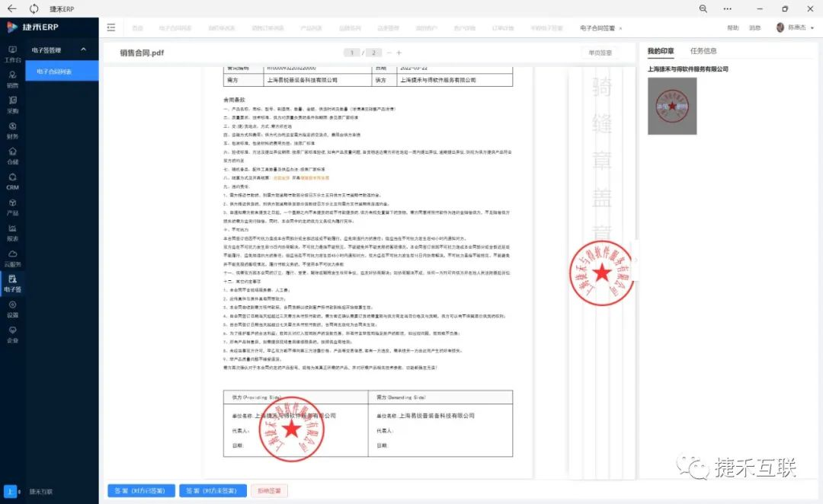Open the 仓储 warehouse module

tap(13, 156)
